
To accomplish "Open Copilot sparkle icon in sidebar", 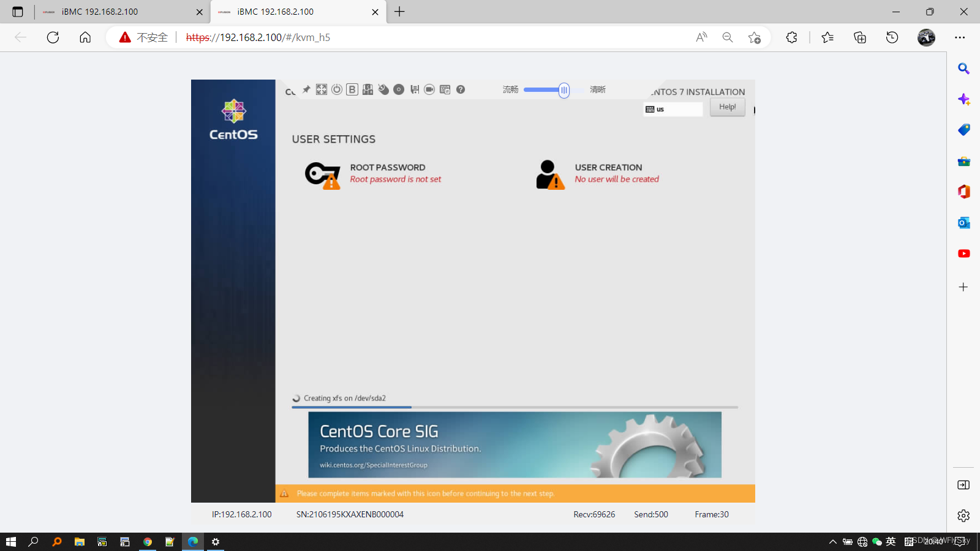I will pos(963,99).
